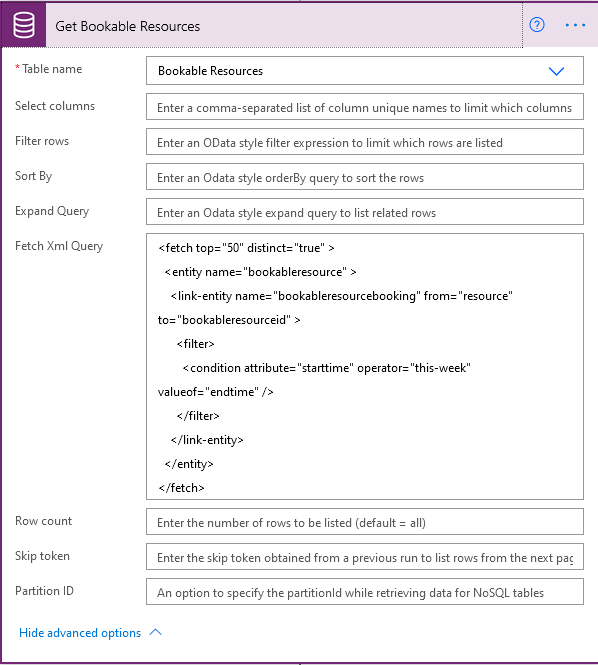Collapse advanced options with the up chevron

(x=156, y=632)
